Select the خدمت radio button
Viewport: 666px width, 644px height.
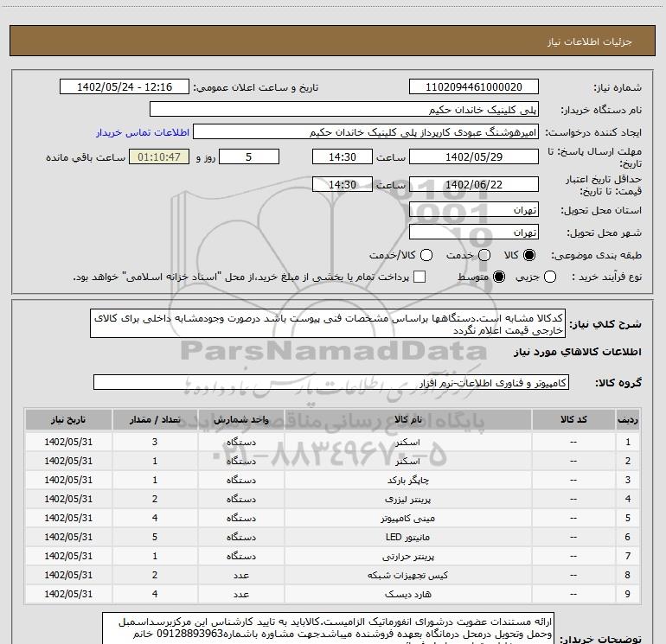[x=484, y=256]
